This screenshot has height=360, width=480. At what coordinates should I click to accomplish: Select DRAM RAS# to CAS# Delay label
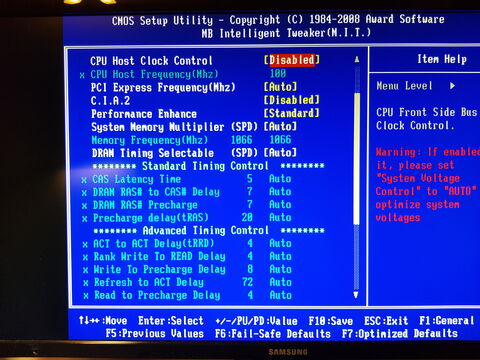[156, 192]
